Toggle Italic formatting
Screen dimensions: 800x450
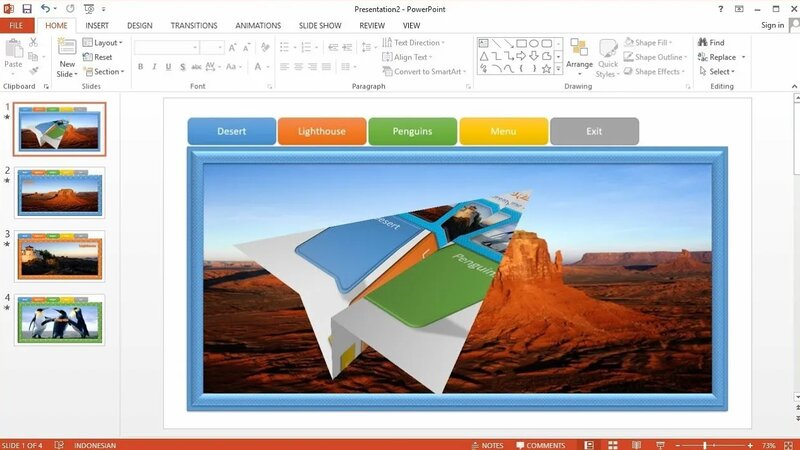click(x=154, y=67)
